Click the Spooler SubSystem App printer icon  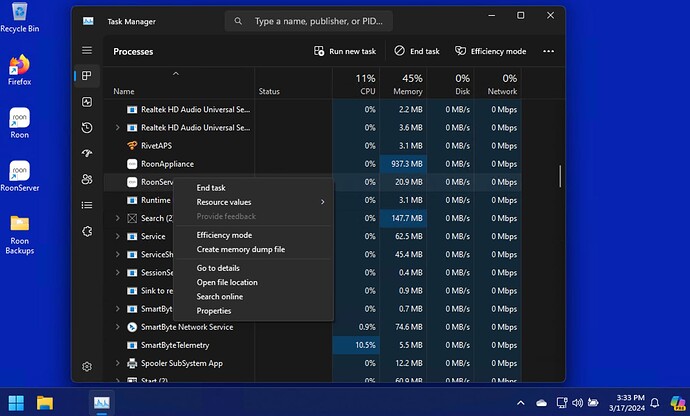pyautogui.click(x=132, y=363)
